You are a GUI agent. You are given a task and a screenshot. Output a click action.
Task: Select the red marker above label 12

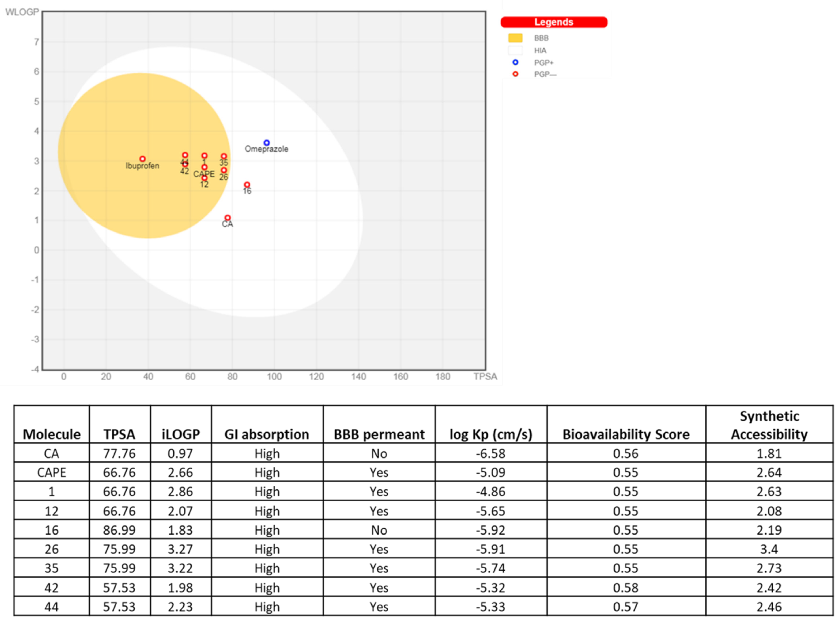tap(204, 178)
